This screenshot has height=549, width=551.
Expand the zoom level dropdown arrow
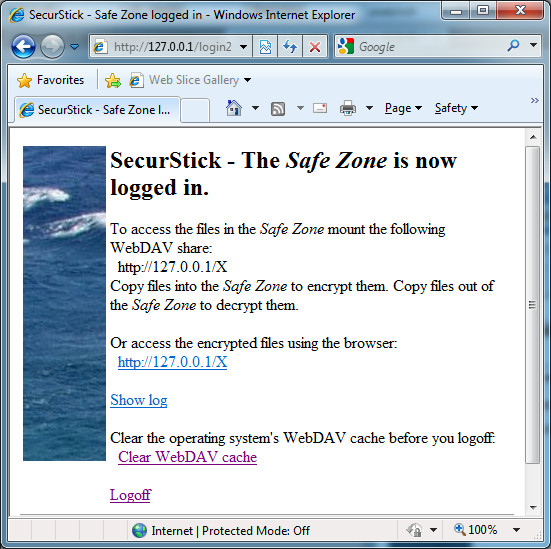[x=516, y=530]
